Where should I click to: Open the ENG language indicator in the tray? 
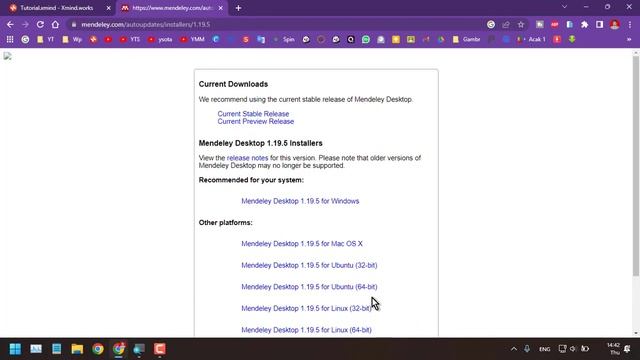point(544,349)
